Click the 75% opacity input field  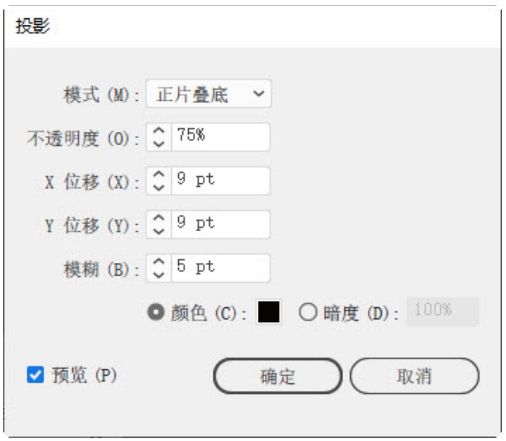[220, 137]
